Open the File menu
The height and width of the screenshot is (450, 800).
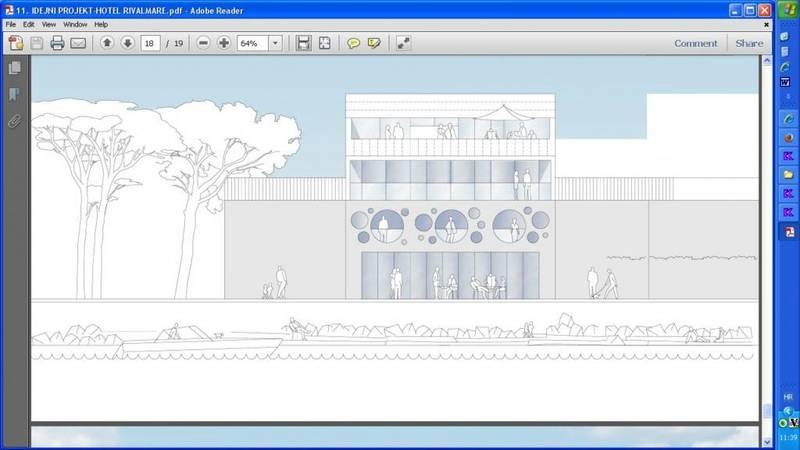point(11,24)
